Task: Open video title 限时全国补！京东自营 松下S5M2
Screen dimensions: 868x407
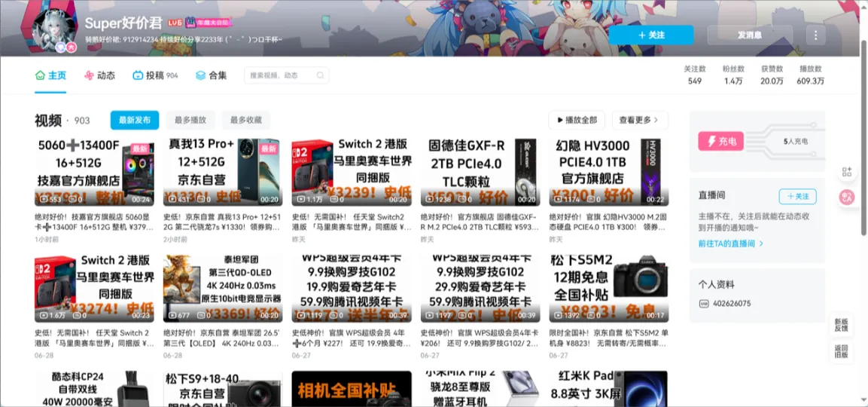Action: pyautogui.click(x=608, y=338)
